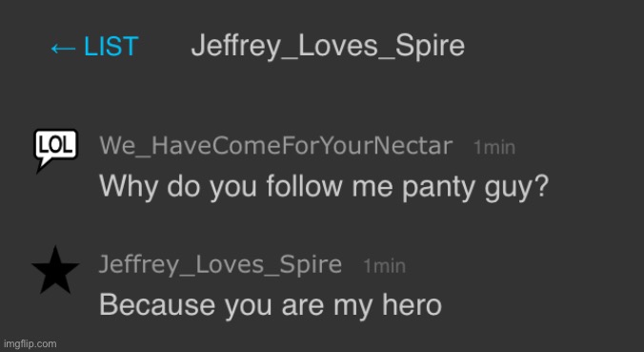
Task: Click Jeffrey_Loves_Spire username above the reply message
Action: click(x=221, y=264)
